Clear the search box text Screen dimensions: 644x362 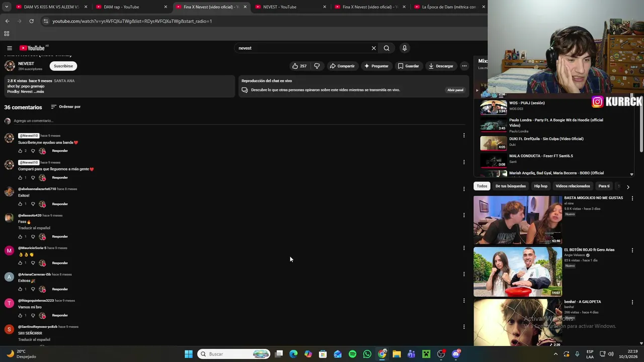(373, 48)
